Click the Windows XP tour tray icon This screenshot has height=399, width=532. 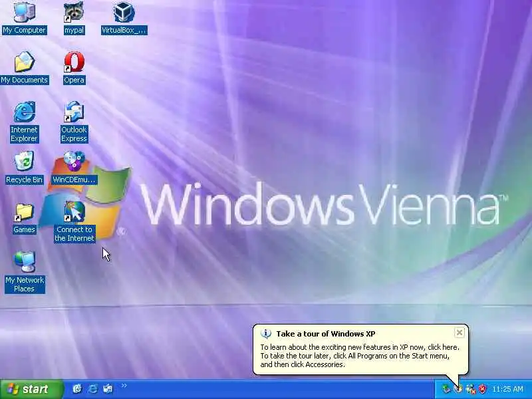pyautogui.click(x=458, y=389)
